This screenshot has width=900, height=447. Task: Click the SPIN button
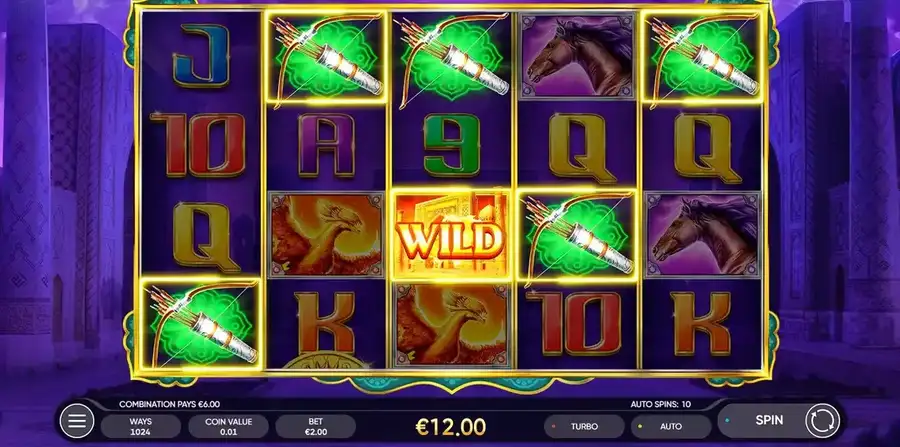(769, 420)
